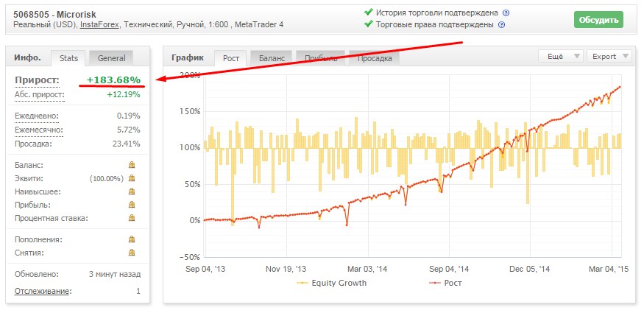This screenshot has height=313, width=644.
Task: Expand the Export dropdown
Action: 611,56
